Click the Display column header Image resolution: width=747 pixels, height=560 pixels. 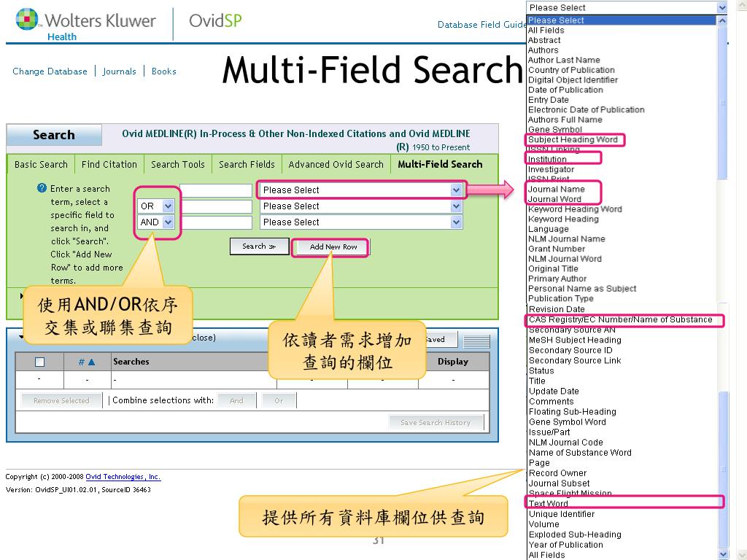coord(452,362)
